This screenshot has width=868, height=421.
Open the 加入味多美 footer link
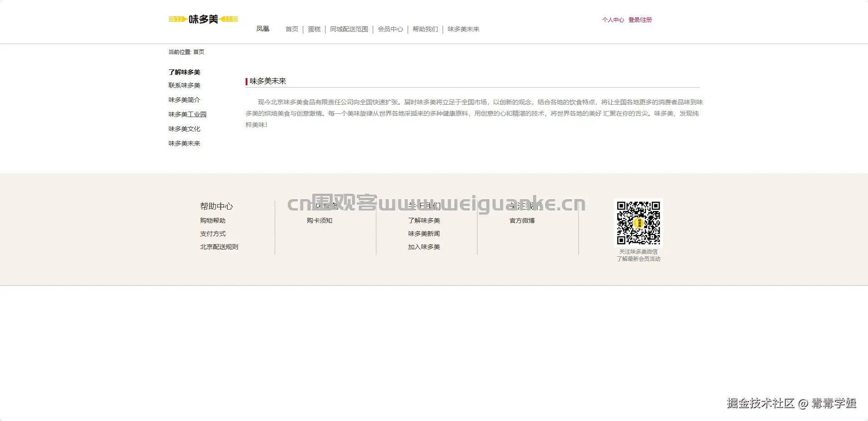(424, 247)
